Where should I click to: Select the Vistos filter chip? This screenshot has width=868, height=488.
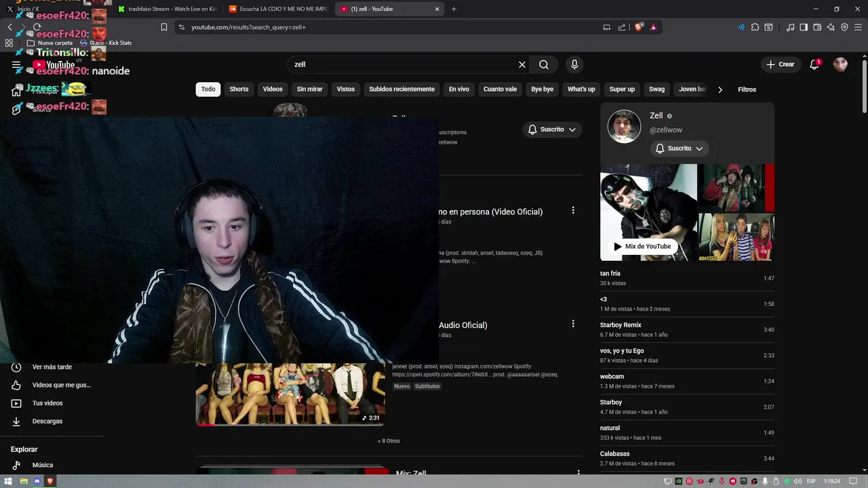346,89
